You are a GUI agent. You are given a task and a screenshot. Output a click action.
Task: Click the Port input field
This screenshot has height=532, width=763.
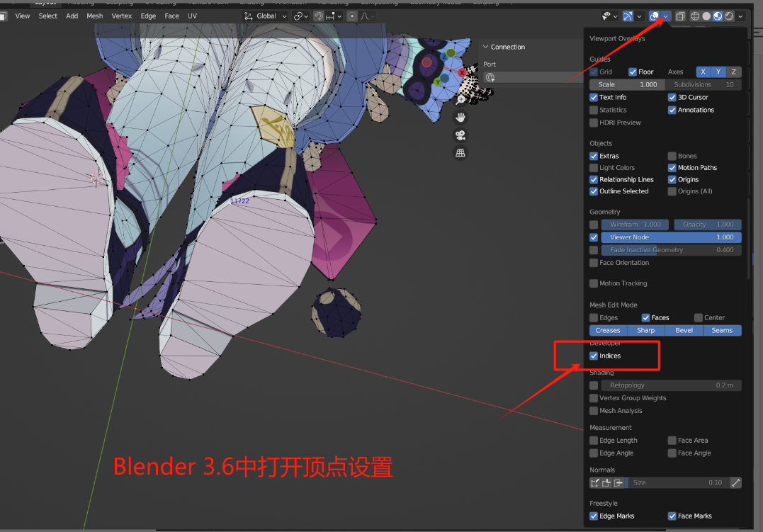(x=532, y=77)
